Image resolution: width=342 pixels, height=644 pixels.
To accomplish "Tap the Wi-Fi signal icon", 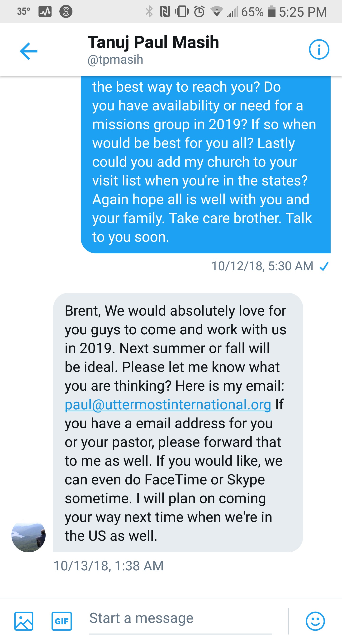I will coord(217,11).
